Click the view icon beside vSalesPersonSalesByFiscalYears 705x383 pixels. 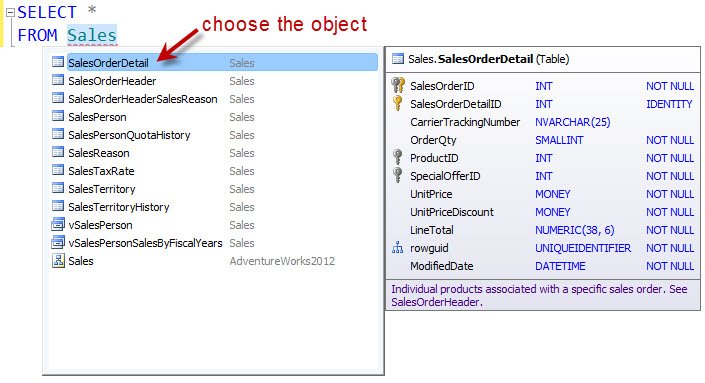coord(58,242)
